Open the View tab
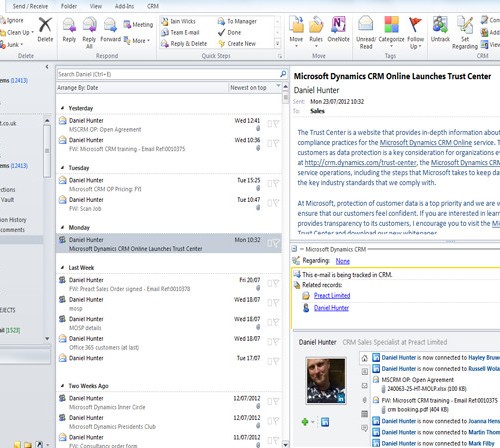This screenshot has height=448, width=500. point(96,6)
